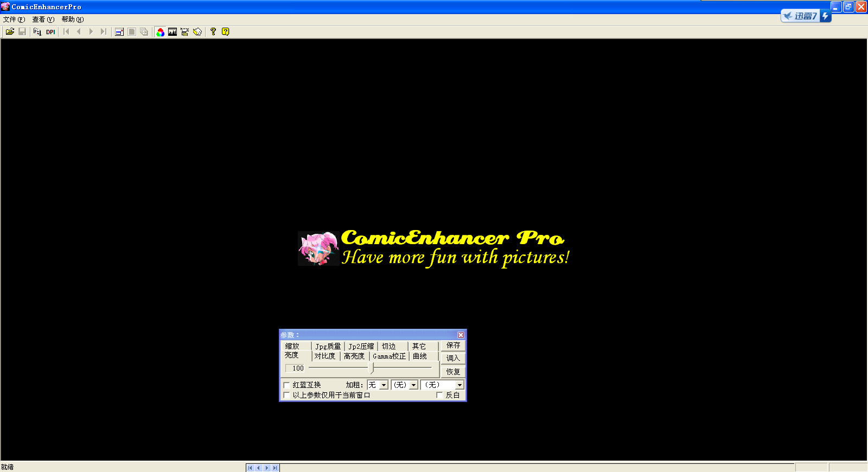Restore down the ComicEnhancerPro window
This screenshot has height=472, width=868.
pyautogui.click(x=848, y=7)
